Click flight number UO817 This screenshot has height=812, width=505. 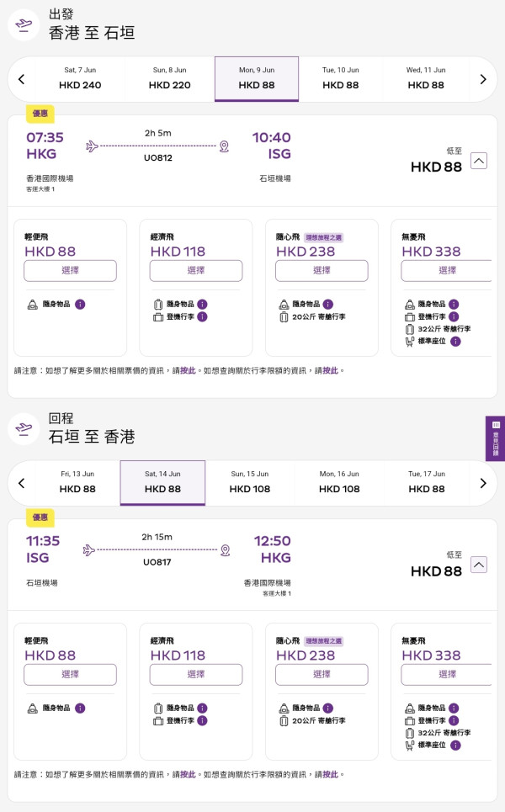157,562
